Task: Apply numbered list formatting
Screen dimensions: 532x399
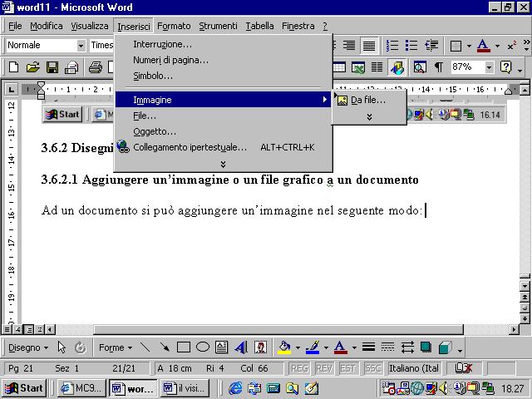Action: click(392, 45)
